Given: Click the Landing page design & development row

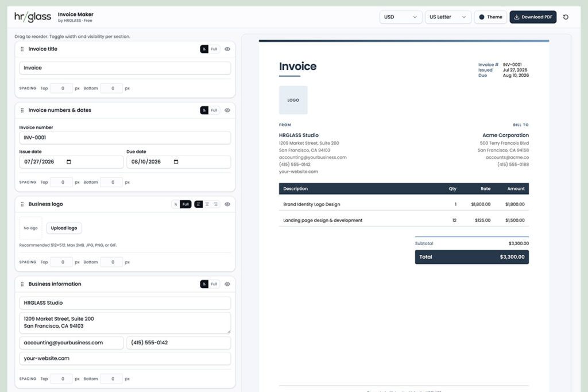Looking at the screenshot, I should [404, 220].
